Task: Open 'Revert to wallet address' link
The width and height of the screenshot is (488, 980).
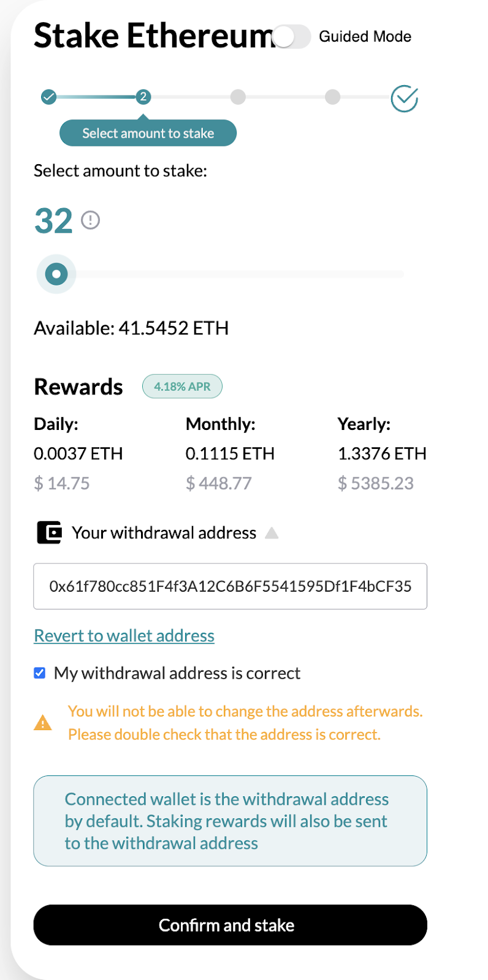Action: [x=123, y=635]
